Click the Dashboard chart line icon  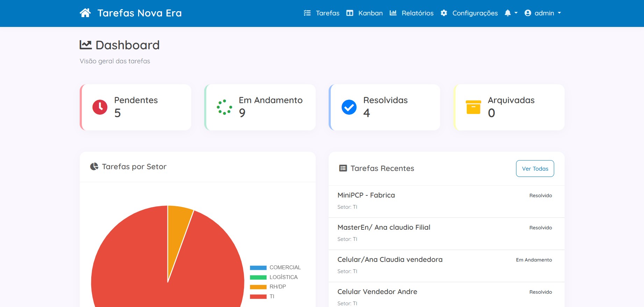click(86, 45)
